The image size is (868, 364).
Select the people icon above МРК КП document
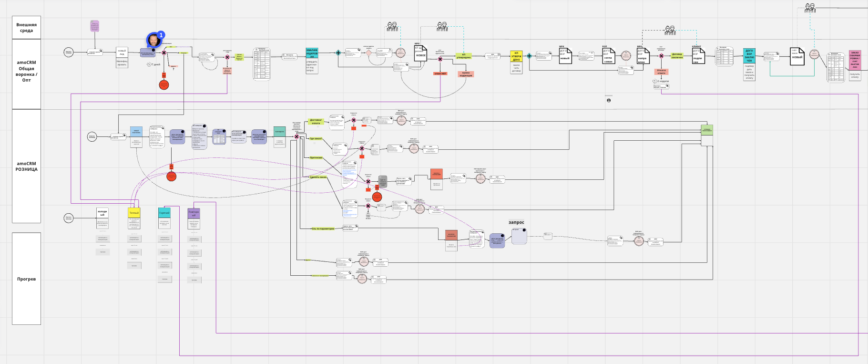[442, 27]
